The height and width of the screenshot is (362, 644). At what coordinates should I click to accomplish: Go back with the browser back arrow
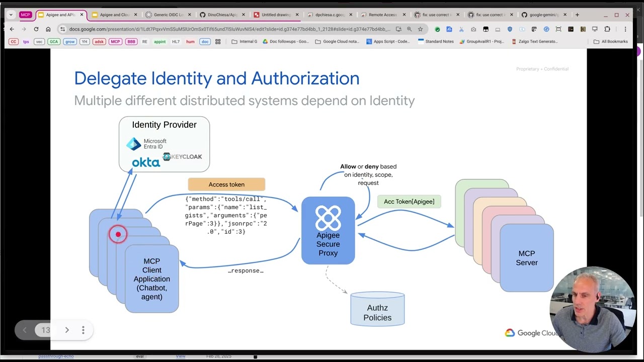pos(12,29)
